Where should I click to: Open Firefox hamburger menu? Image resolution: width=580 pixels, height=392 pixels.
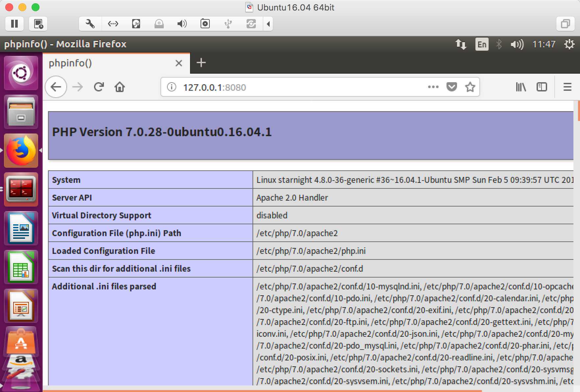click(x=568, y=87)
